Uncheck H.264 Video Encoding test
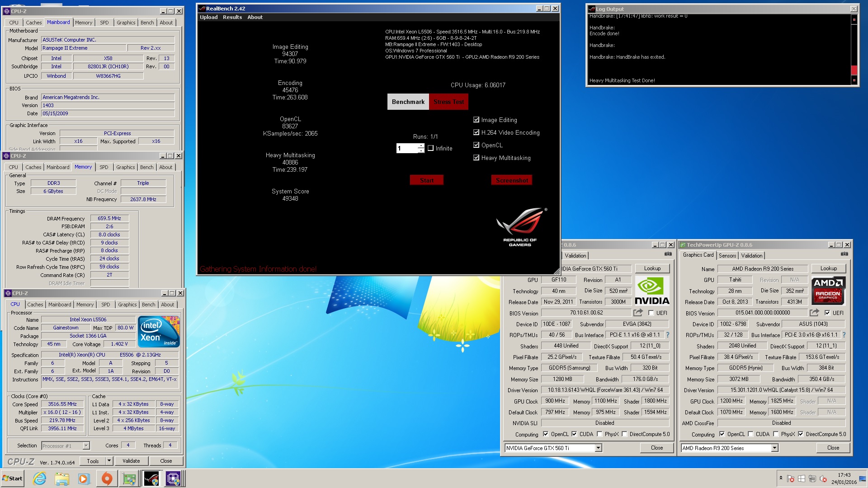This screenshot has height=488, width=868. point(476,132)
